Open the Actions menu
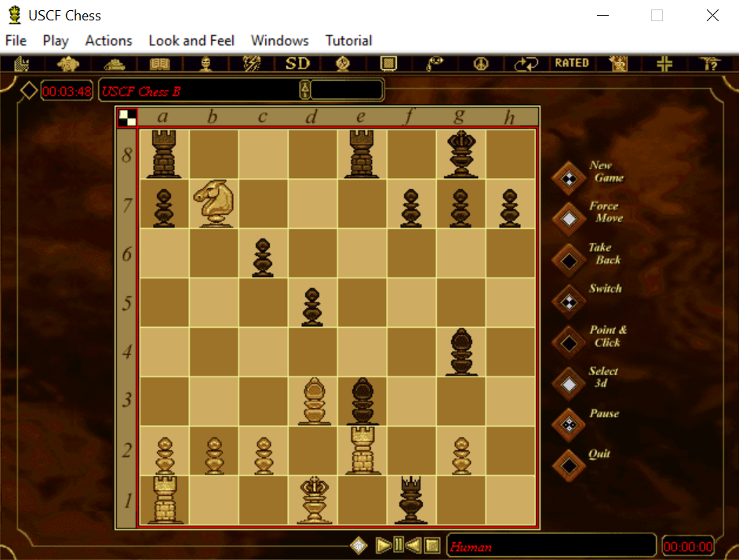 point(108,41)
